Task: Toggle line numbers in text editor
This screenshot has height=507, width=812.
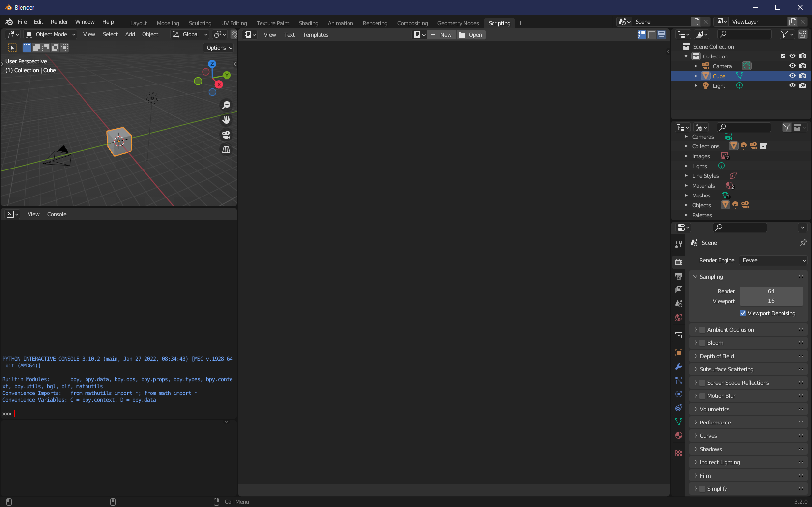Action: pyautogui.click(x=642, y=35)
